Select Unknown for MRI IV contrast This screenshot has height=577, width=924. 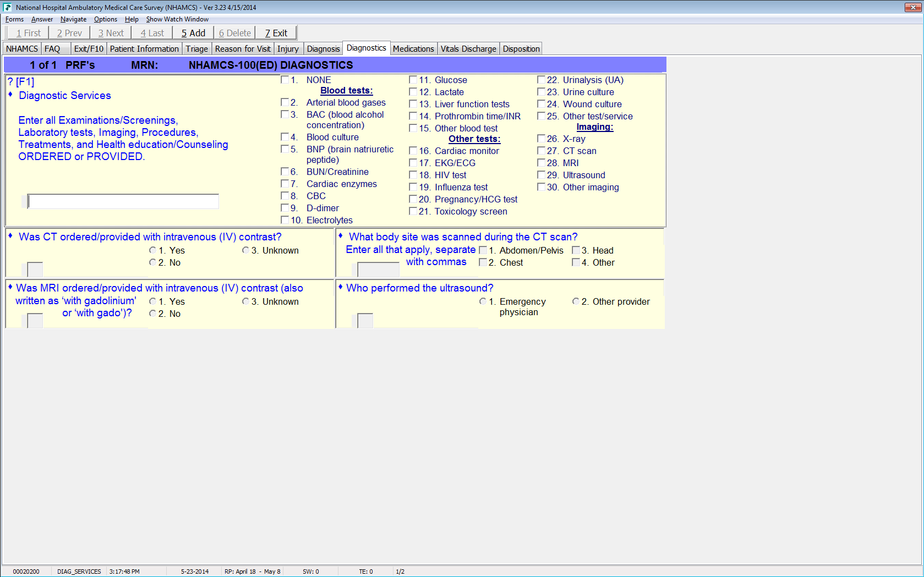pos(246,301)
